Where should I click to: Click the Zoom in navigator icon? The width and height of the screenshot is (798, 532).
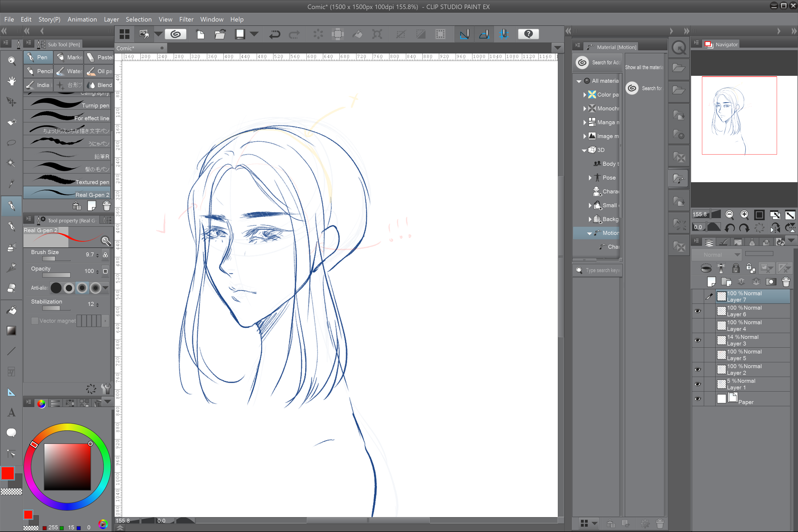pyautogui.click(x=744, y=214)
